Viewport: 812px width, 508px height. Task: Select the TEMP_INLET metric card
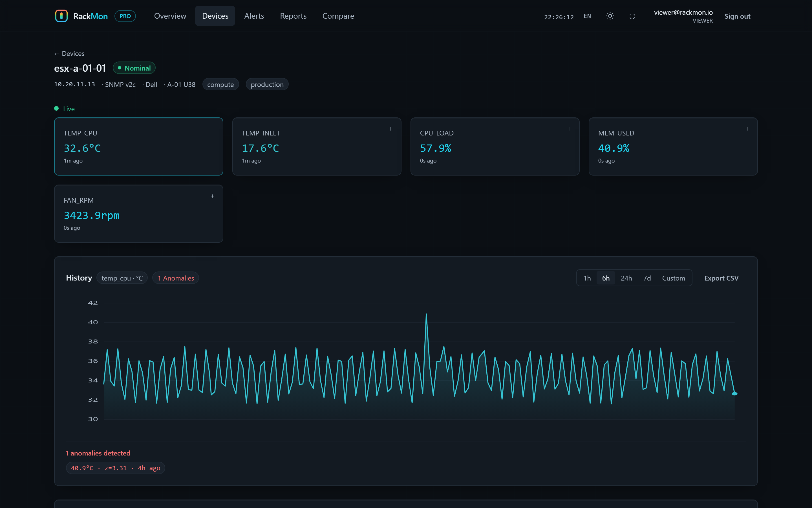(317, 146)
